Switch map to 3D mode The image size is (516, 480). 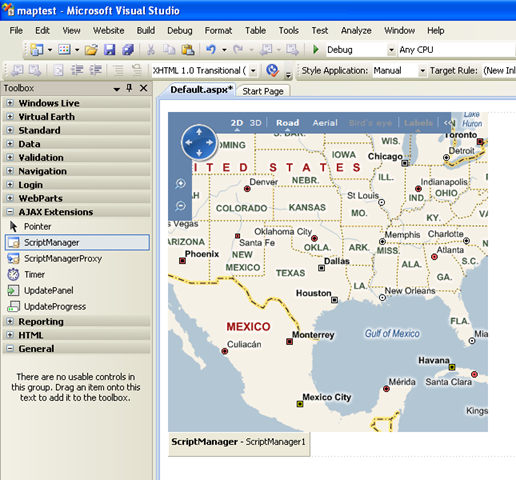[x=256, y=123]
